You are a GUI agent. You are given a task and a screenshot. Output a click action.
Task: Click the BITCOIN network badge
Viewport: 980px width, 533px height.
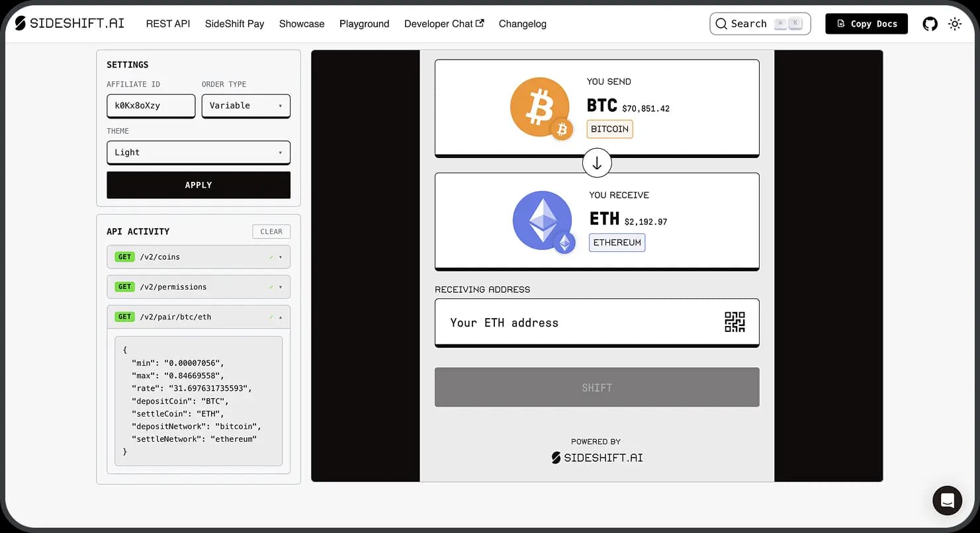[x=609, y=129]
